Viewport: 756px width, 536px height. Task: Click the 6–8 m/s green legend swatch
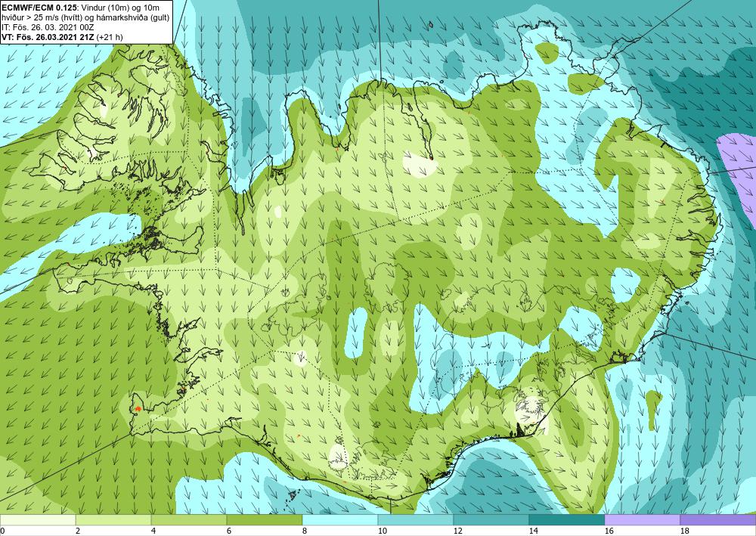[265, 519]
